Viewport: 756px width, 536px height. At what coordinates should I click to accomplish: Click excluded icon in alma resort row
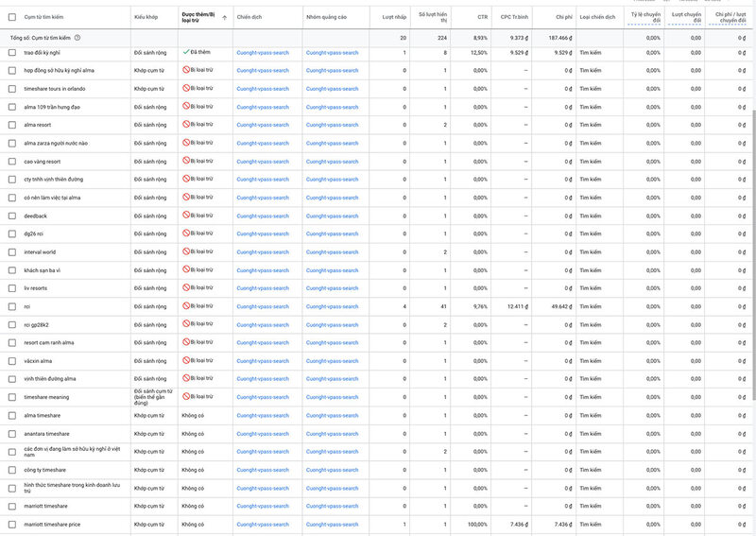186,125
